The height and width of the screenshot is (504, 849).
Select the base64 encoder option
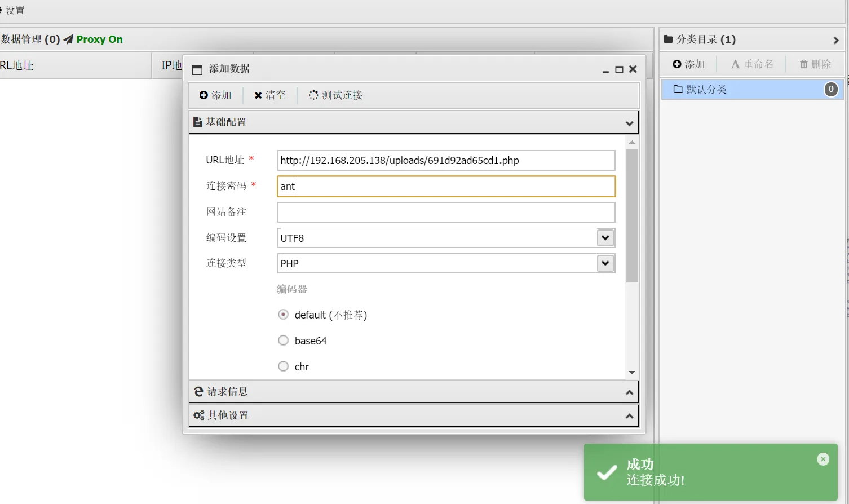click(284, 341)
